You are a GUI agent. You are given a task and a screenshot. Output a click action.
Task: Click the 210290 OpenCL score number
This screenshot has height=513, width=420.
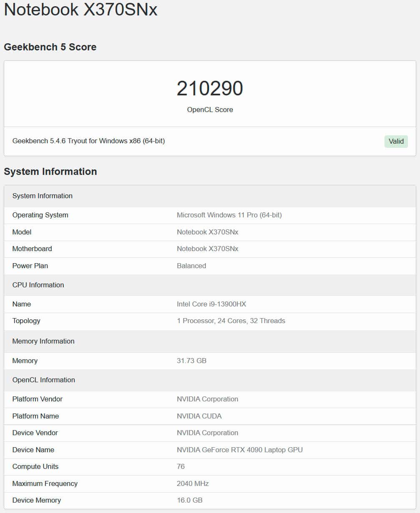tap(210, 89)
